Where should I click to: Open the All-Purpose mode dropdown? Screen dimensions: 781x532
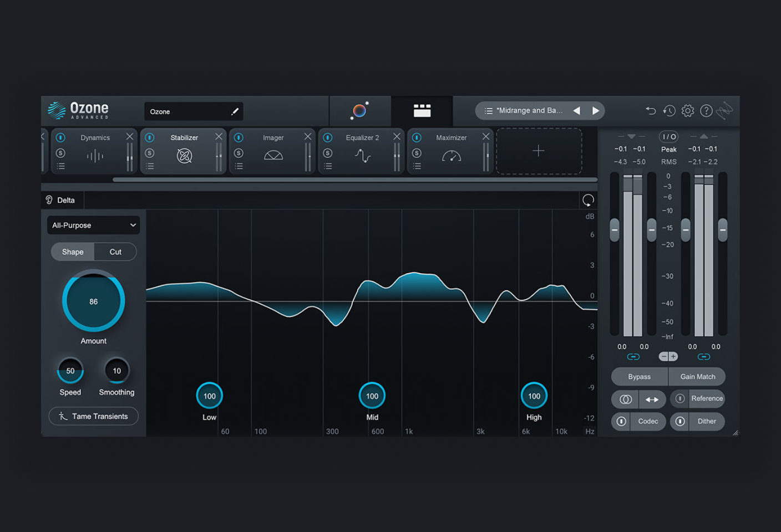tap(93, 225)
